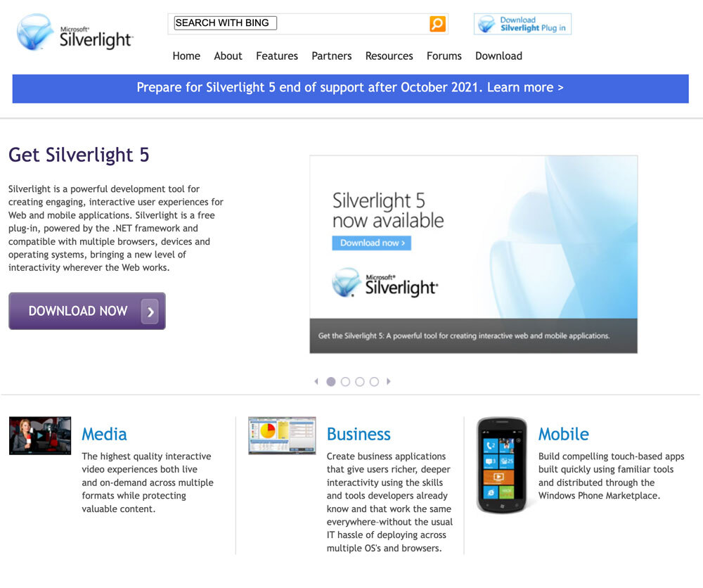The image size is (703, 588).
Task: Click the orange Bing search magnifier icon
Action: coord(437,24)
